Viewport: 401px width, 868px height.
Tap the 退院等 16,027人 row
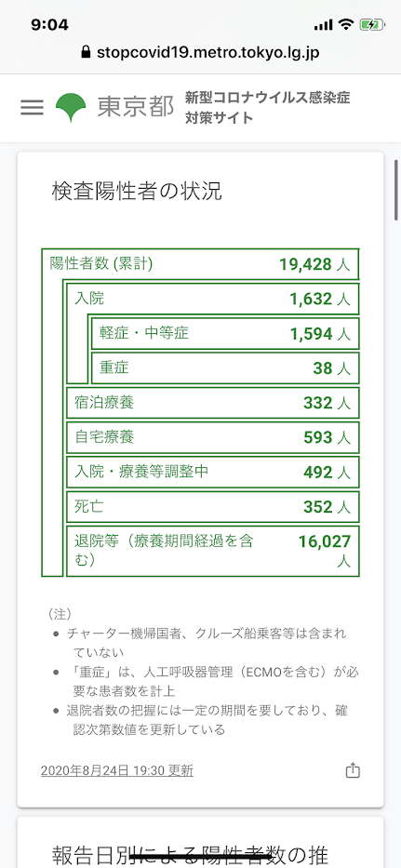(x=213, y=551)
